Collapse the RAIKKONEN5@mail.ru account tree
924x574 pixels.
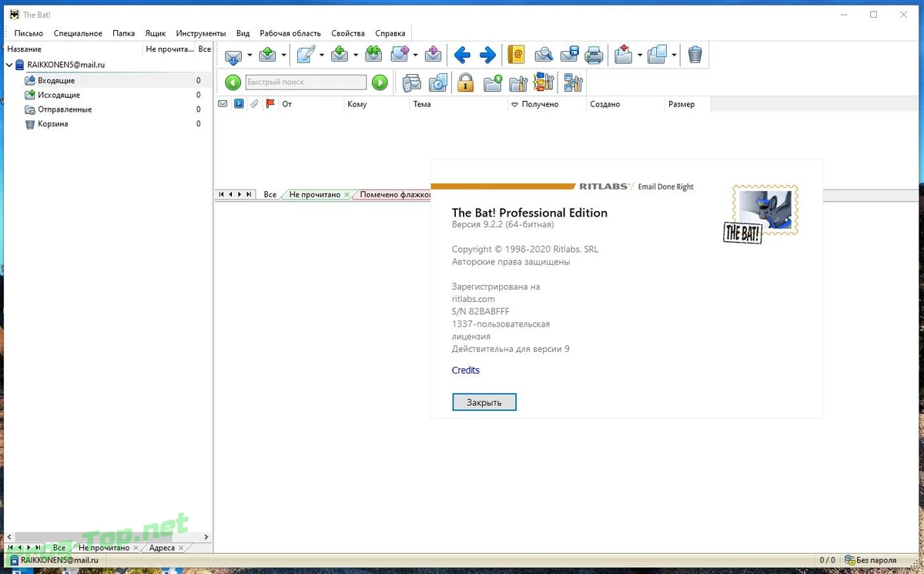9,65
